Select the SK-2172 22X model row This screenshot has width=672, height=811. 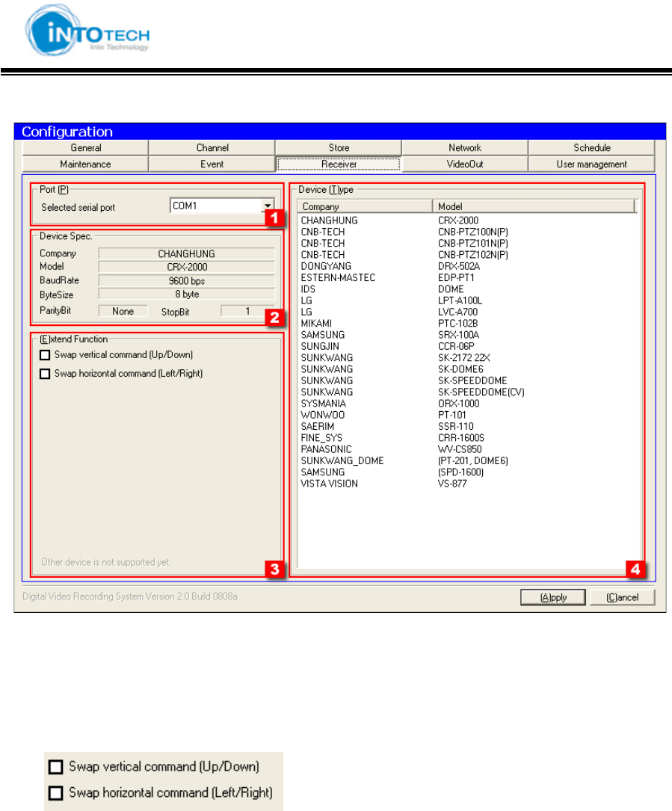coord(468,357)
